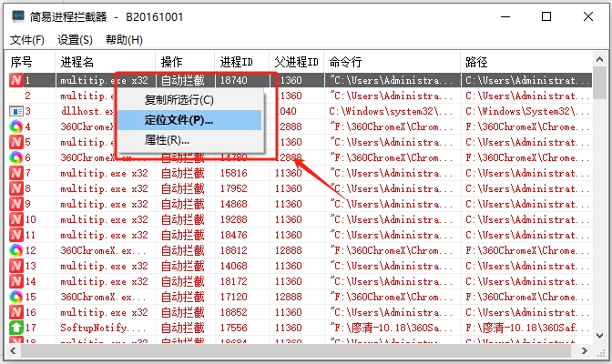Minimize the 简易进程拦截器 window
The image size is (612, 364).
(505, 16)
